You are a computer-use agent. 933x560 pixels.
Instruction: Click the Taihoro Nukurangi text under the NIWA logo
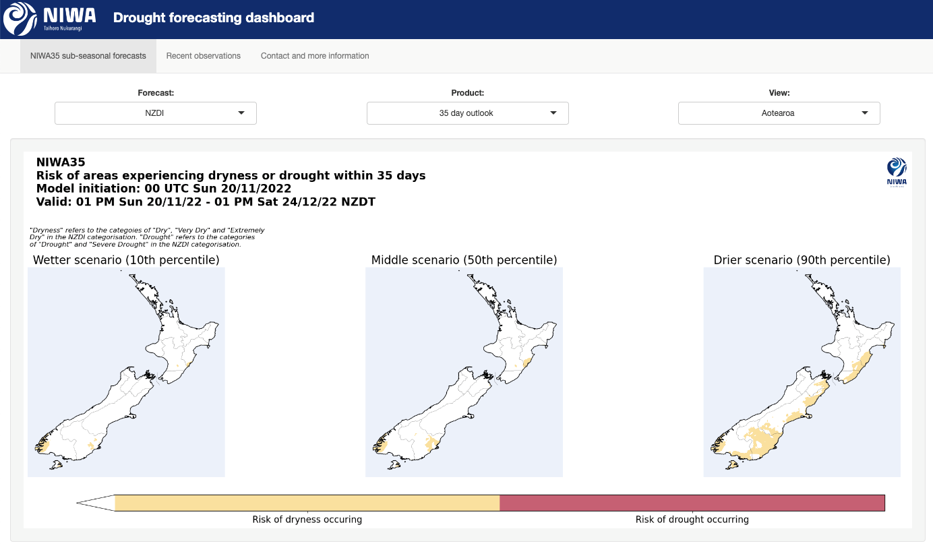(x=64, y=28)
